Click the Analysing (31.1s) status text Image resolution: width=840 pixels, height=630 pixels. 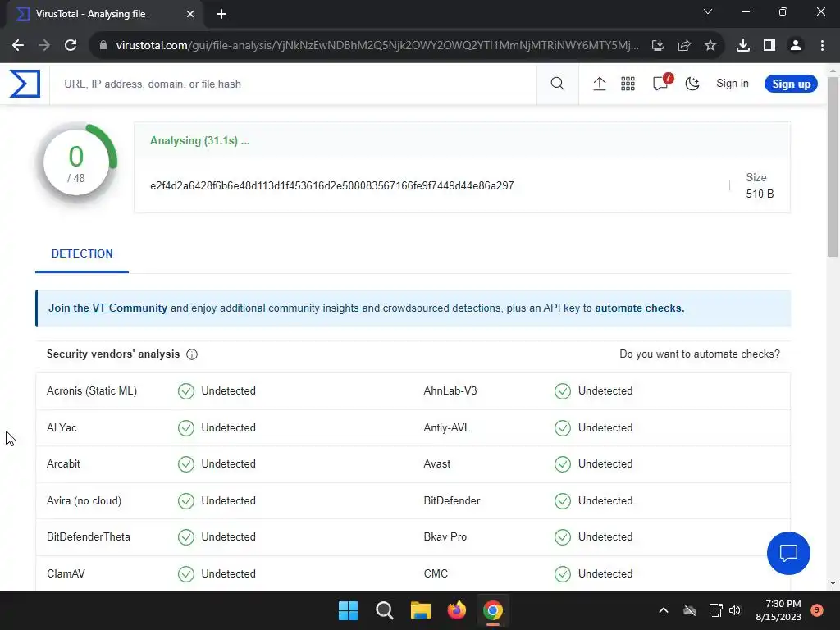pos(200,141)
